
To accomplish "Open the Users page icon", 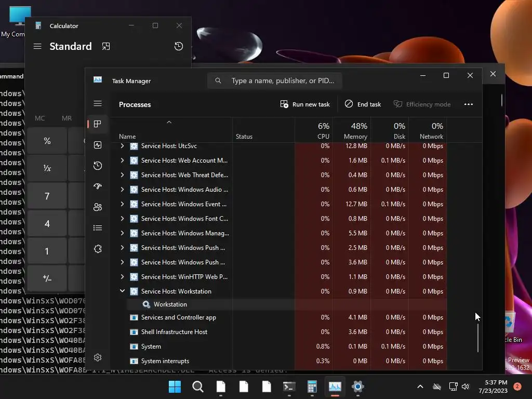I will click(98, 207).
